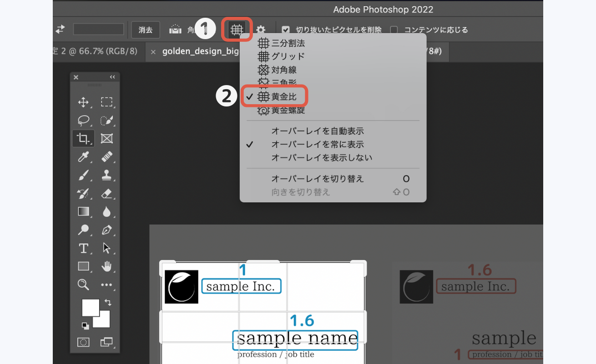Select the Path Selection arrow tool
The image size is (596, 364).
coord(106,248)
